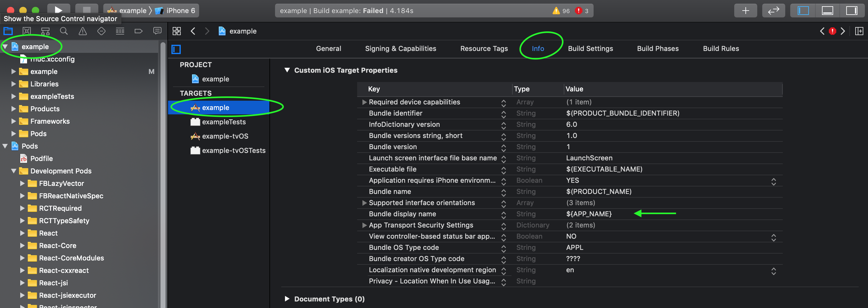The image size is (868, 308).
Task: Click the red error count badge
Action: [582, 11]
